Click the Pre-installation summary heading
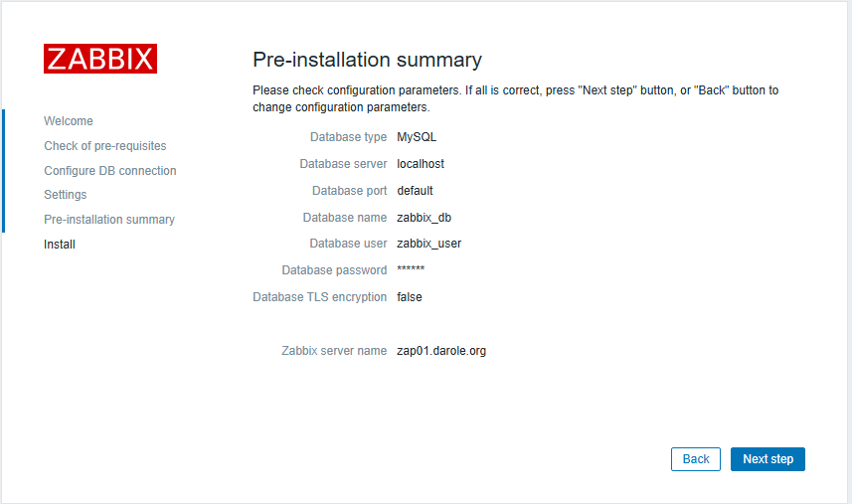Screen dimensions: 852x504 coord(367,60)
